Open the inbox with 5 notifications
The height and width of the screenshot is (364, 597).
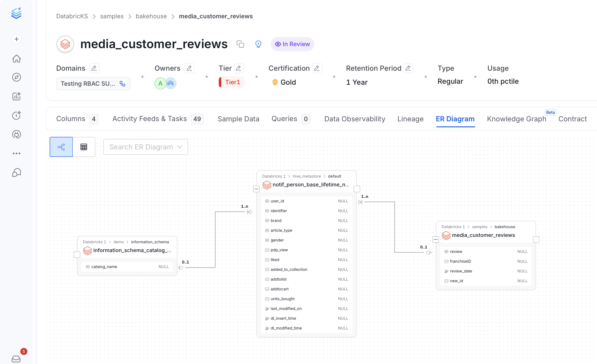(16, 359)
